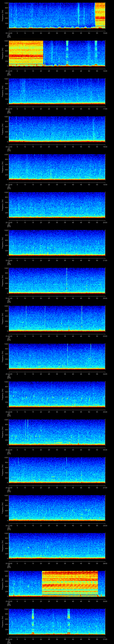This screenshot has width=114, height=644.
Task: Select the spectrogram panel starting at 20:25:00
Action: click(57, 432)
